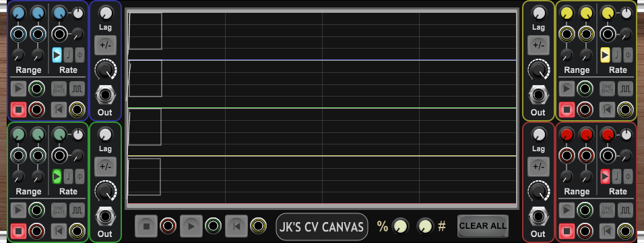Click the green channel Lag knob
Screen dimensions: 644x243
click(105, 134)
